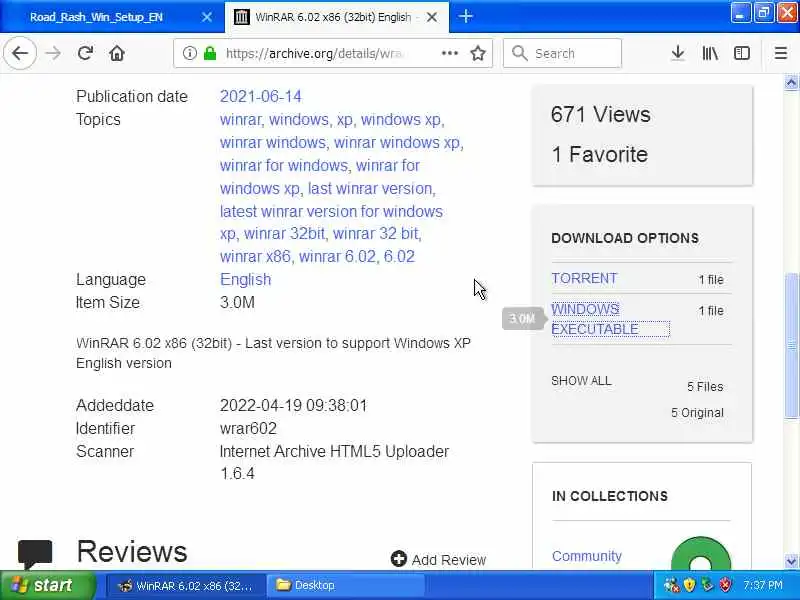Reload the current page
The width and height of the screenshot is (800, 600).
(85, 53)
